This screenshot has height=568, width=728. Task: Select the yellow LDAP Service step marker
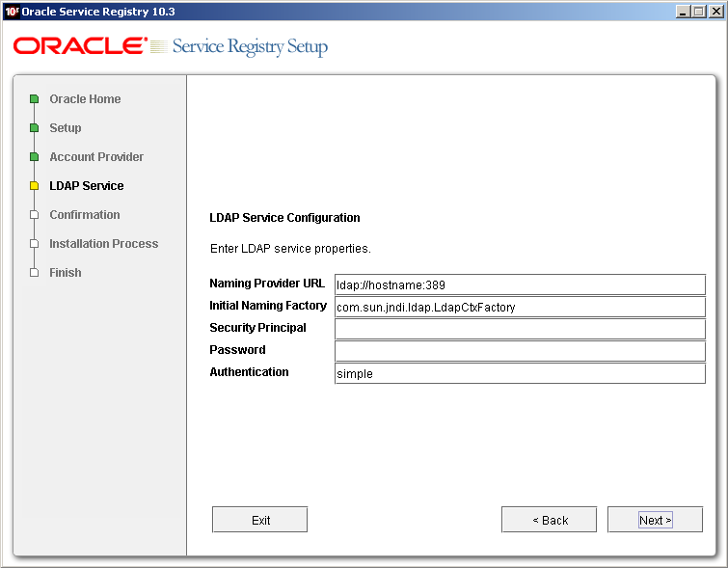click(35, 186)
